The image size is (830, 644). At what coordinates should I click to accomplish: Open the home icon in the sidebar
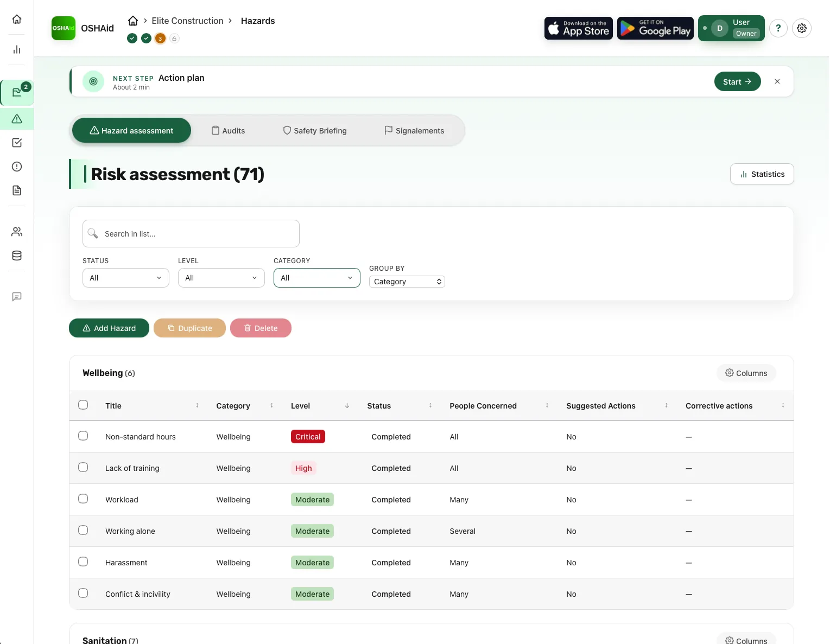(x=17, y=20)
